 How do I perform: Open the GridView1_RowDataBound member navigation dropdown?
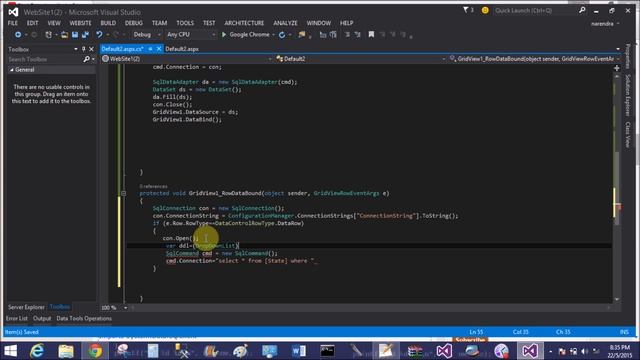(x=534, y=59)
